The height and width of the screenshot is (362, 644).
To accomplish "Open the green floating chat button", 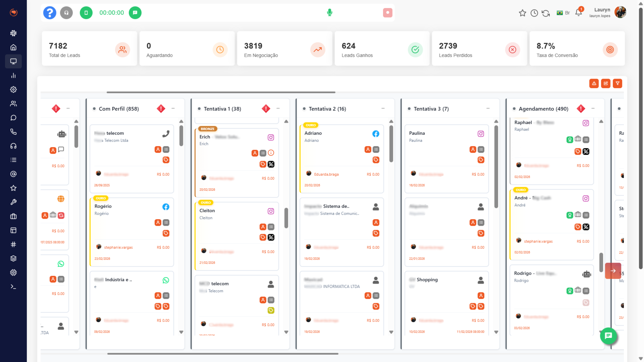I will pyautogui.click(x=608, y=336).
